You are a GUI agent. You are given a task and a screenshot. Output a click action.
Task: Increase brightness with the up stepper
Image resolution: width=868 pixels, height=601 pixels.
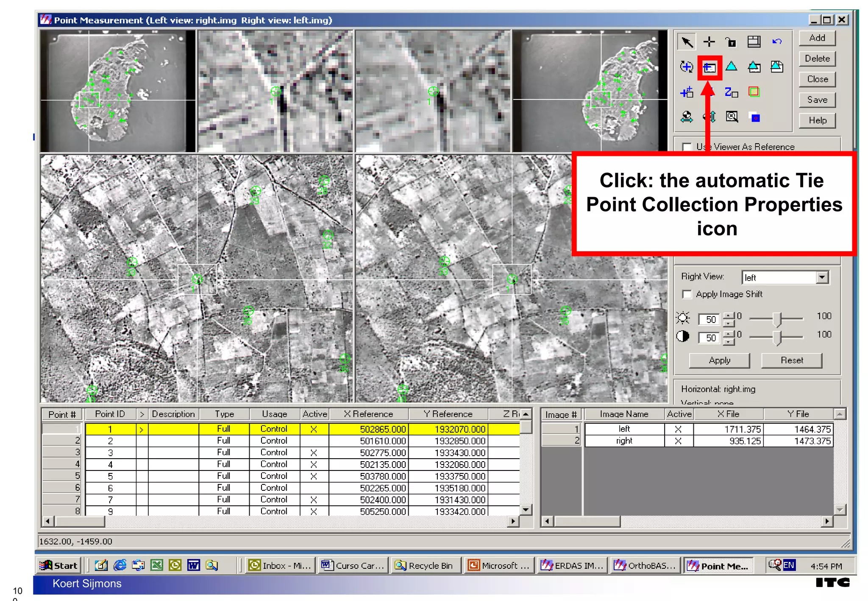click(x=729, y=315)
